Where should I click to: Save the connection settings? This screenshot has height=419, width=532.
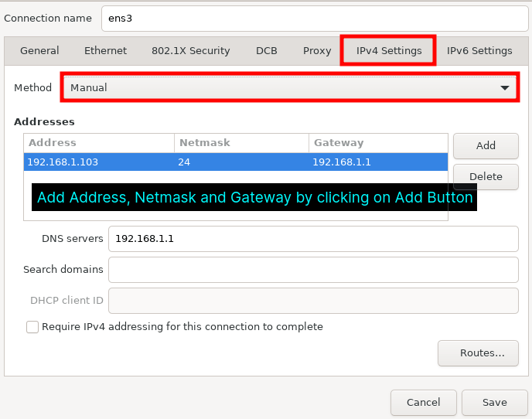pyautogui.click(x=494, y=402)
